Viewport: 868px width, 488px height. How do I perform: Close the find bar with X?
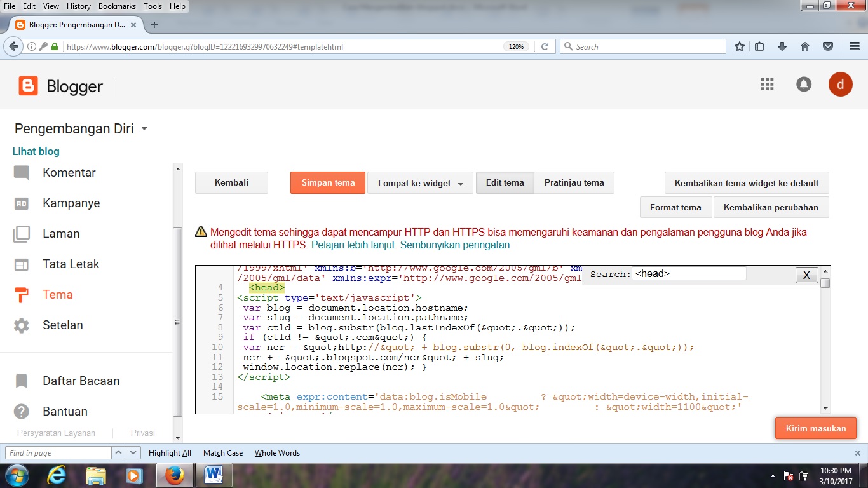857,453
